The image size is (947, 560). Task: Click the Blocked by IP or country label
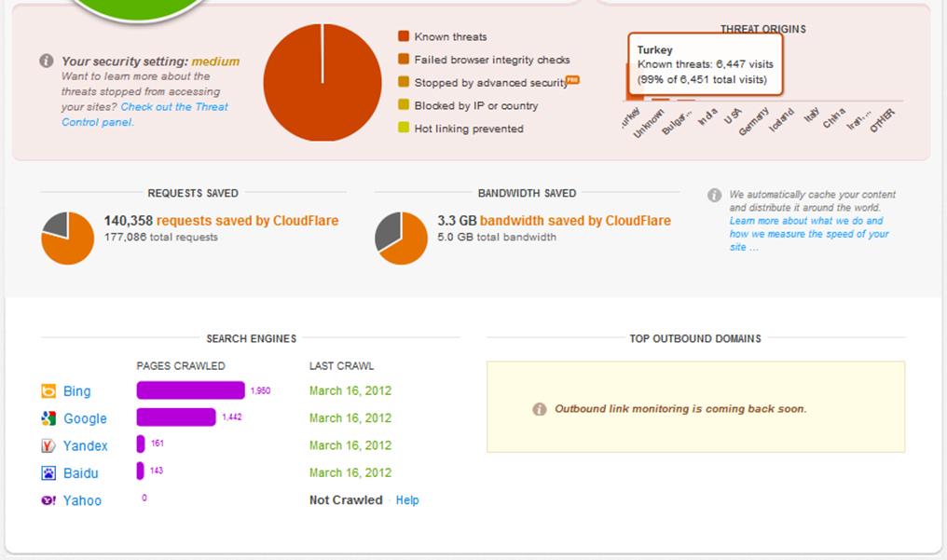[476, 105]
